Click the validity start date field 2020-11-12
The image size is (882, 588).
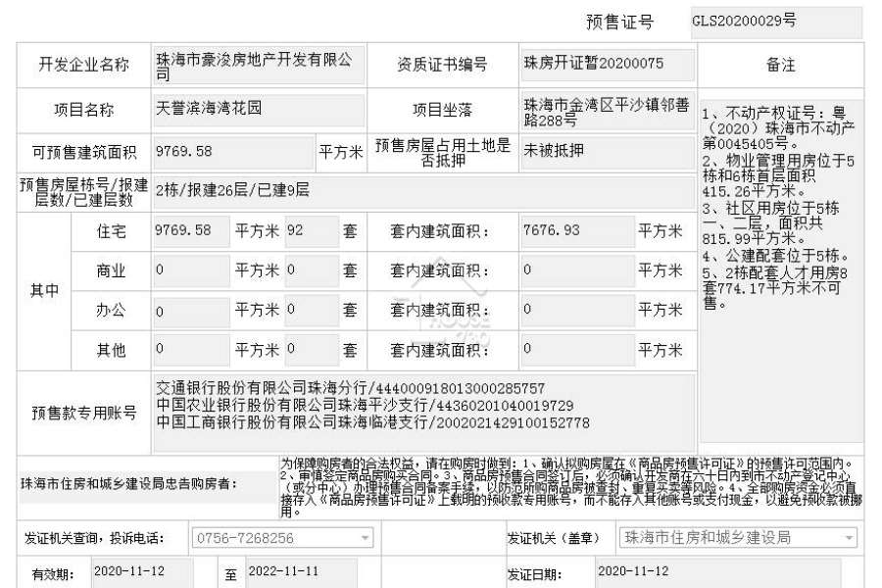pyautogui.click(x=142, y=572)
